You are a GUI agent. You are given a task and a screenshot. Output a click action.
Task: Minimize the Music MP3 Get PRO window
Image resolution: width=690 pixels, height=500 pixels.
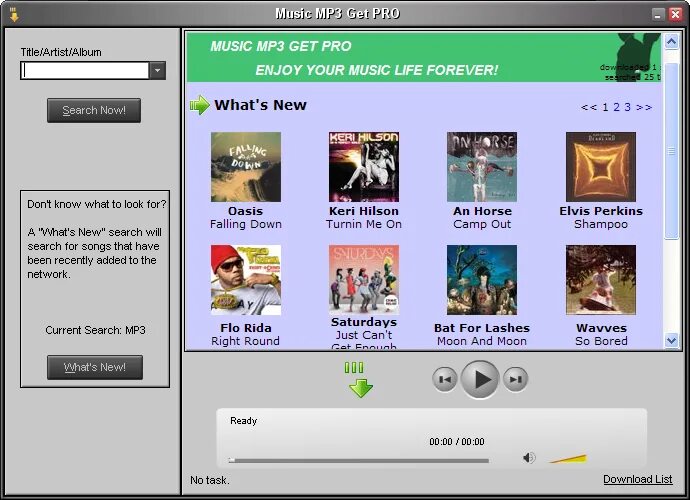coord(658,15)
